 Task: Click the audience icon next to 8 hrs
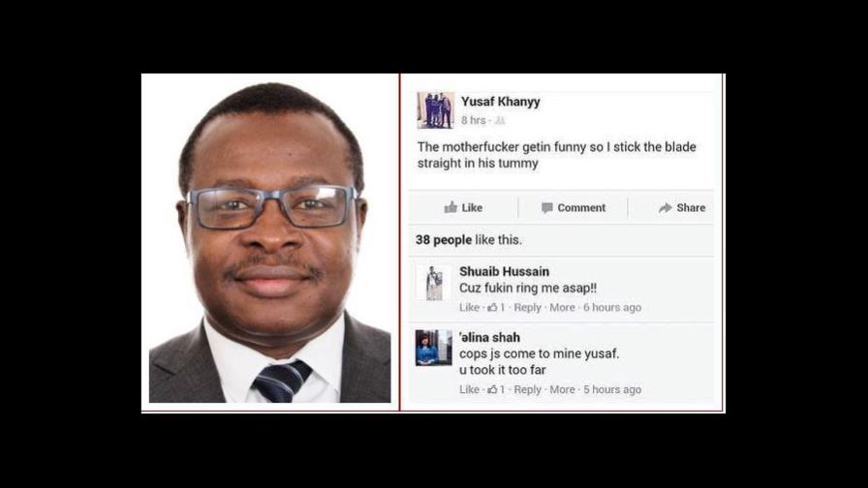(x=500, y=120)
